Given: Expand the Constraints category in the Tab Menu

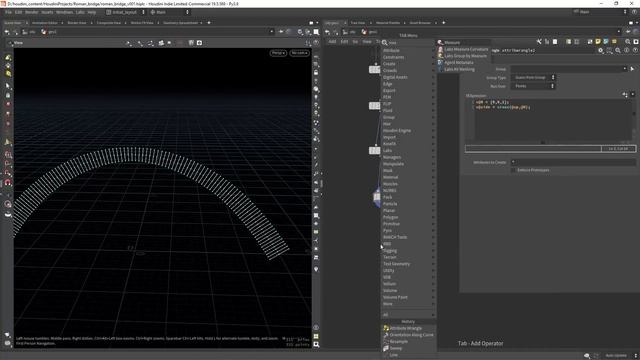Looking at the screenshot, I should point(408,57).
